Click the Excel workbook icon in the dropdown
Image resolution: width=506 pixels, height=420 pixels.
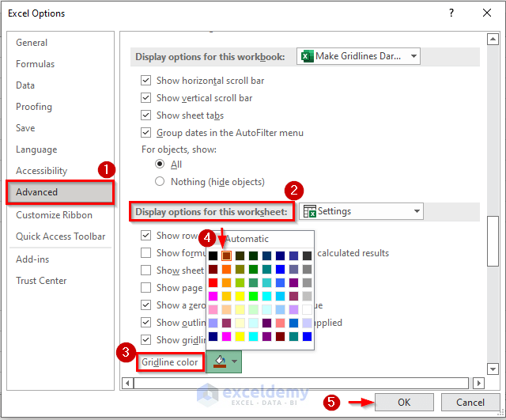coord(307,56)
